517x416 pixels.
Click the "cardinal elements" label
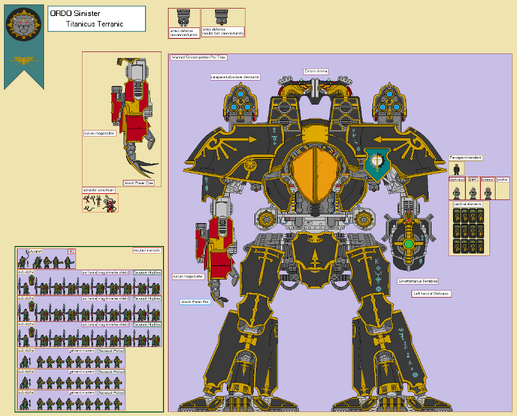click(468, 204)
